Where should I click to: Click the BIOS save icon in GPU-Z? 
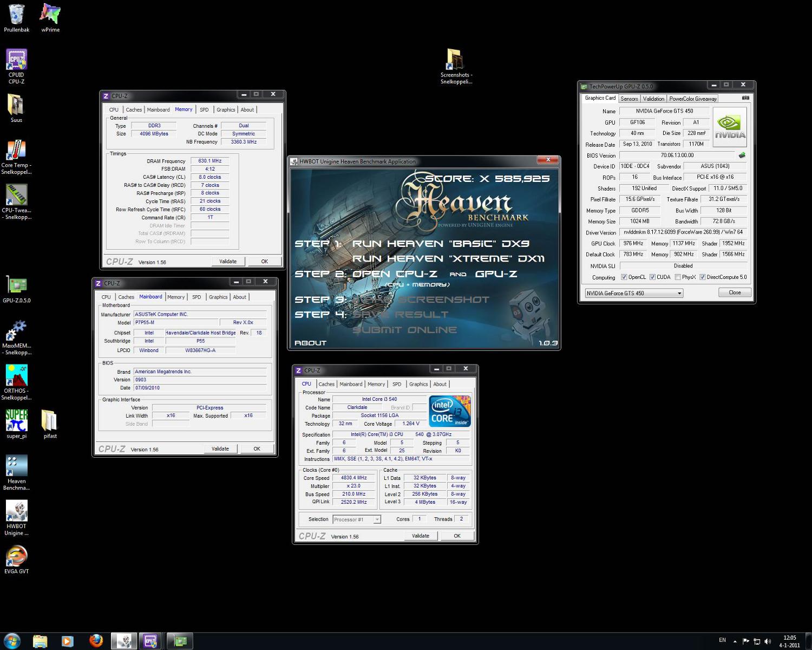[742, 155]
